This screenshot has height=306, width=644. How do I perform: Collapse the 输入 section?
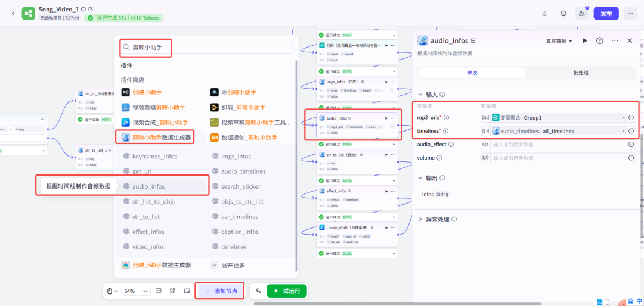[x=420, y=94]
